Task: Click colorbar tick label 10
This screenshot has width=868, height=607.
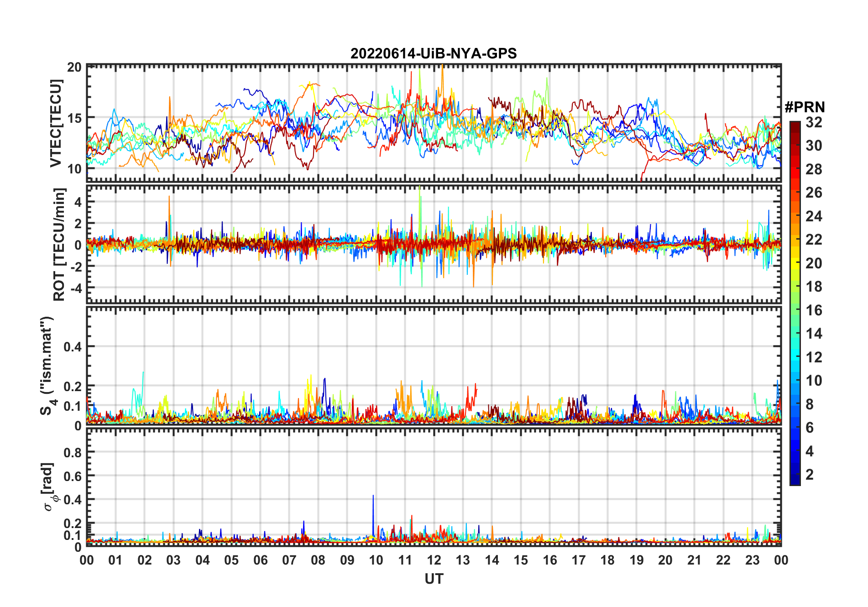Action: pos(814,381)
